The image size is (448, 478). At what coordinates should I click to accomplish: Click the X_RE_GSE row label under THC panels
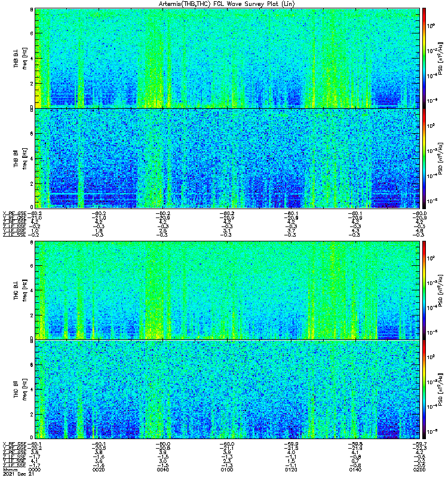(14, 444)
